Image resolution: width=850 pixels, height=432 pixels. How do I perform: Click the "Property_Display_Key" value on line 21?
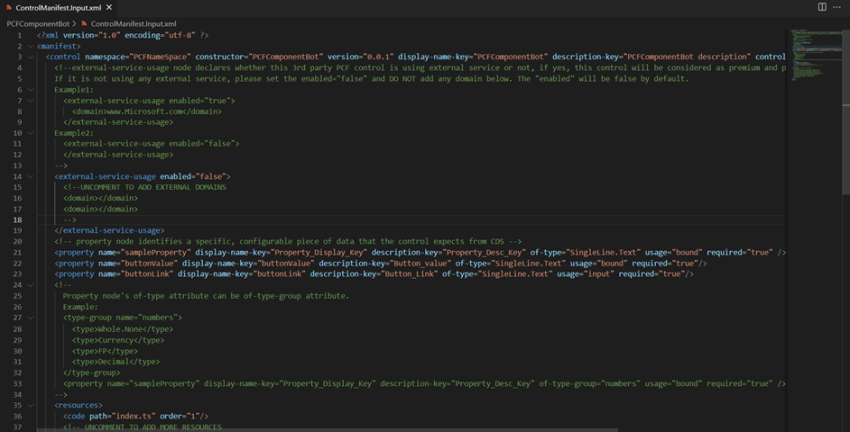click(x=320, y=252)
